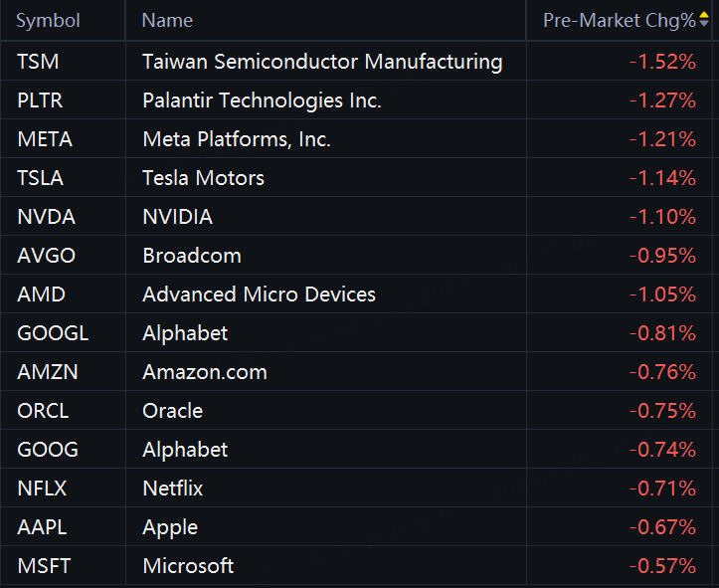719x588 pixels.
Task: Open Palantir Technologies Inc. stock
Action: 262,100
